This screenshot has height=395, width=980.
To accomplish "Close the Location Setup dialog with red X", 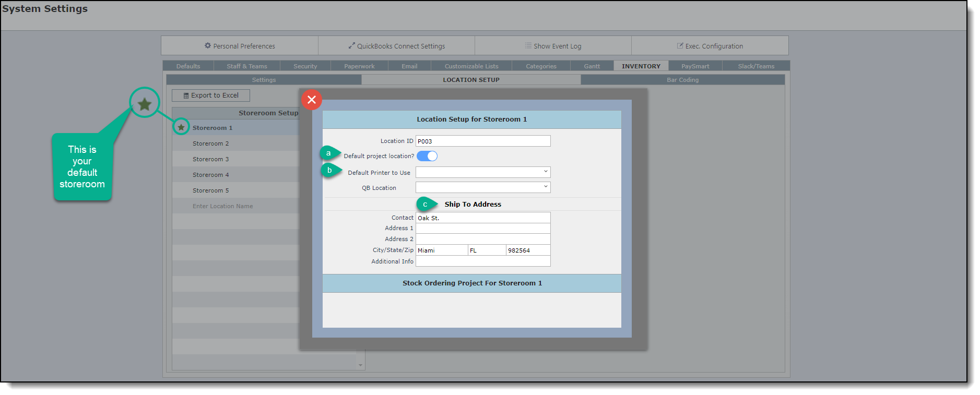I will [x=312, y=100].
